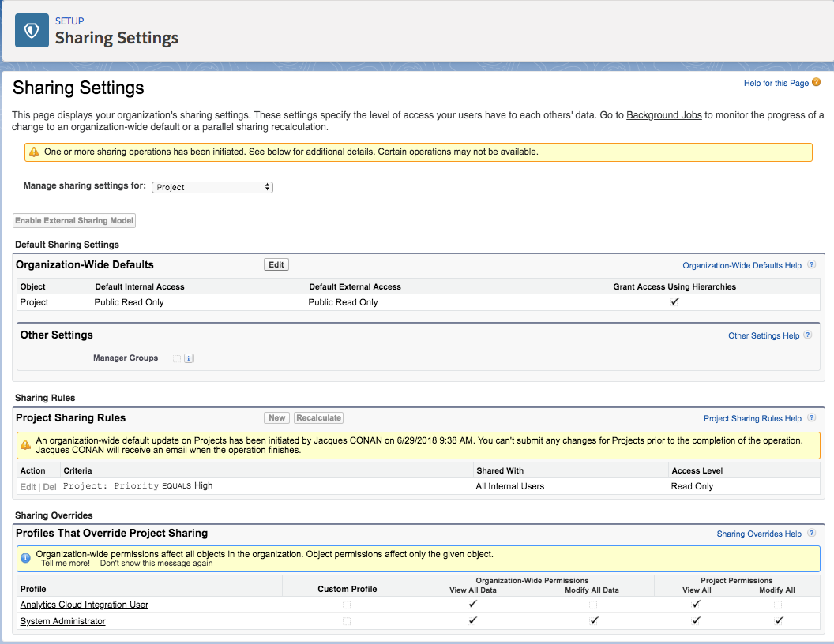Click the Analytics Cloud Integration User profile
Viewport: 834px width, 644px height.
pos(84,605)
